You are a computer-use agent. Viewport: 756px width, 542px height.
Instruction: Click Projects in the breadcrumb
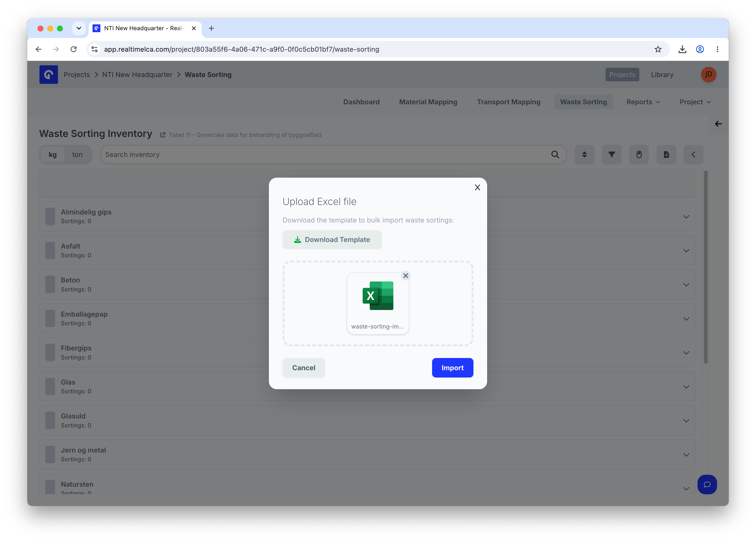point(77,74)
